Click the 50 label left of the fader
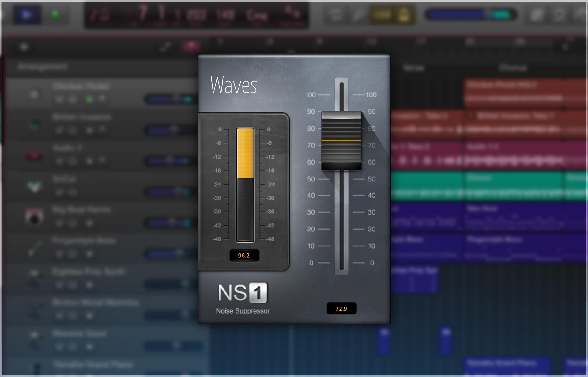Image resolution: width=588 pixels, height=377 pixels. tap(311, 179)
